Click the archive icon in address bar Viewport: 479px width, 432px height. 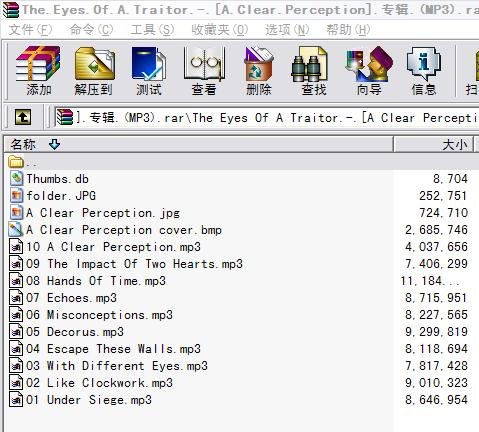point(64,117)
